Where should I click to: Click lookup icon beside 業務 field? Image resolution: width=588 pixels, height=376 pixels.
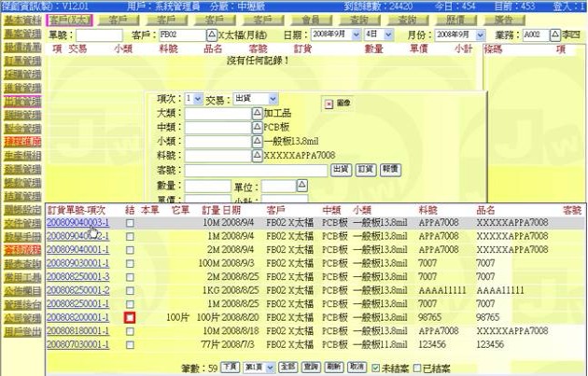548,35
